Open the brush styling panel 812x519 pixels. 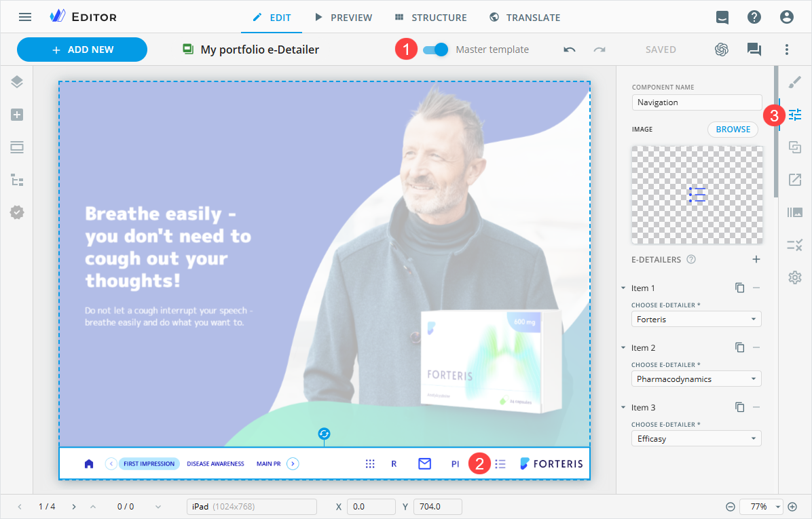795,83
